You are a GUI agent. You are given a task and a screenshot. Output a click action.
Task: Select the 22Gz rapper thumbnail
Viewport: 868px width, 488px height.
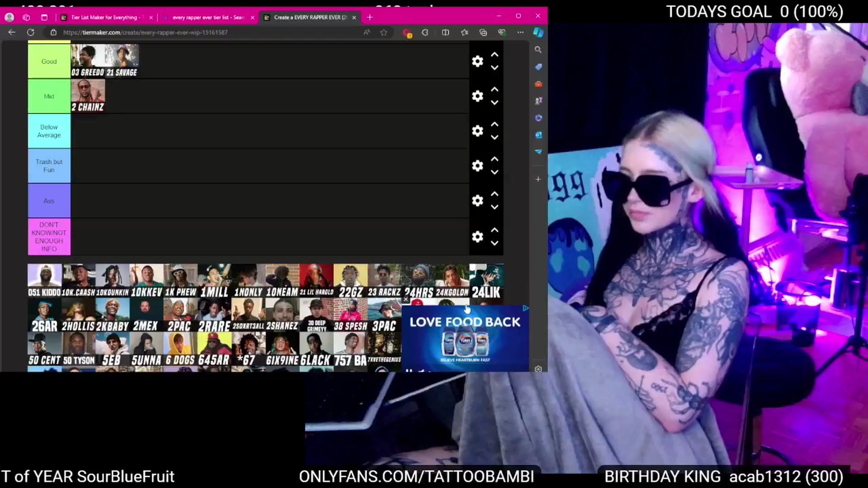(x=351, y=281)
